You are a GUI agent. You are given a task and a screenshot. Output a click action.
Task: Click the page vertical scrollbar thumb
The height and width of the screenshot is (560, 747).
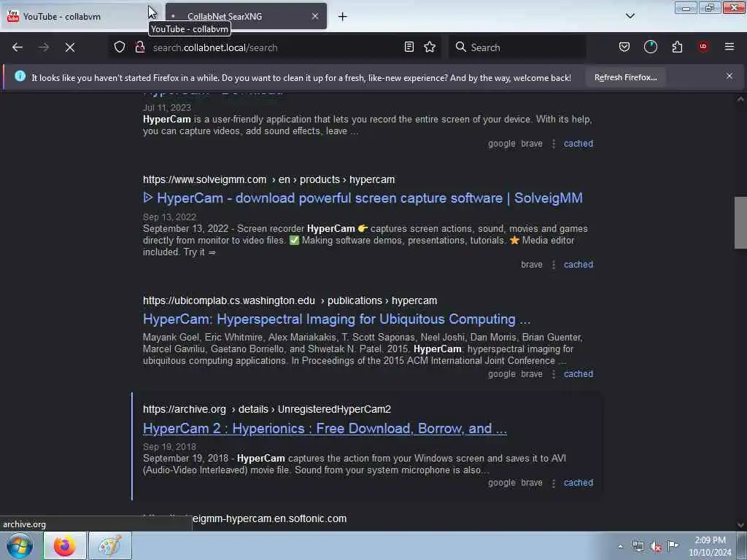740,222
